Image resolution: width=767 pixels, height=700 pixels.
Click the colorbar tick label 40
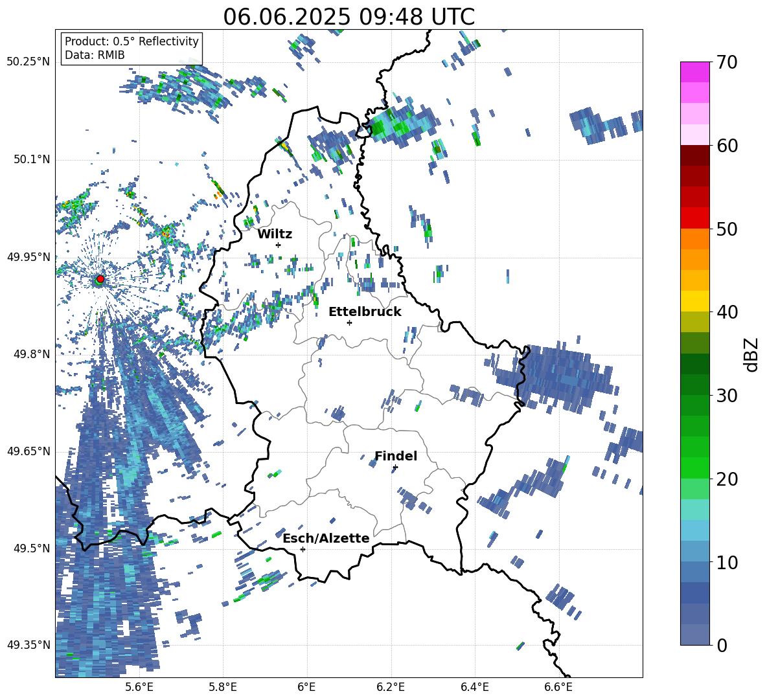[x=727, y=312]
